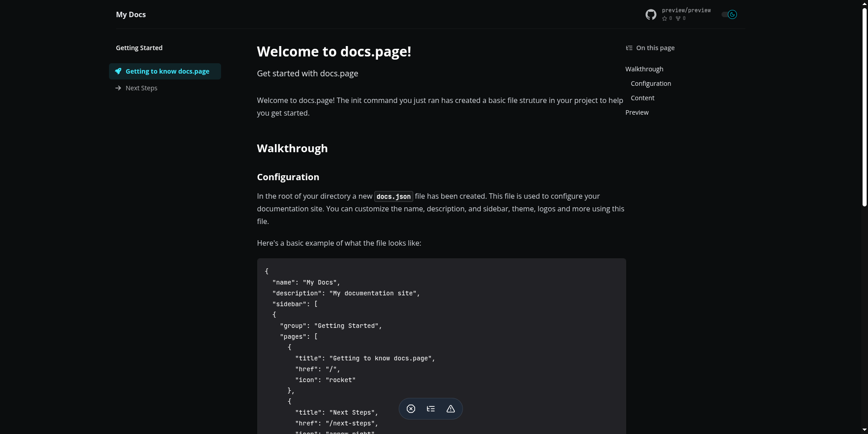Click the "href": "/next-steps" code line
Screen dimensions: 868x434
pyautogui.click(x=337, y=423)
